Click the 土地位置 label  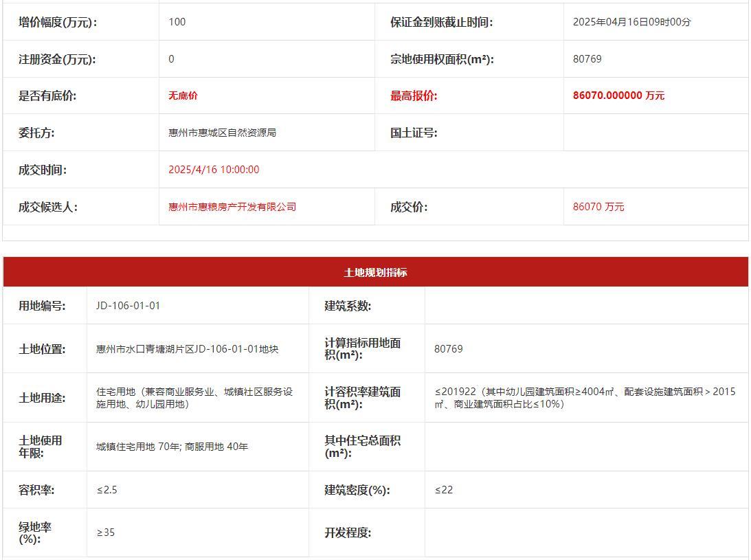coord(42,349)
